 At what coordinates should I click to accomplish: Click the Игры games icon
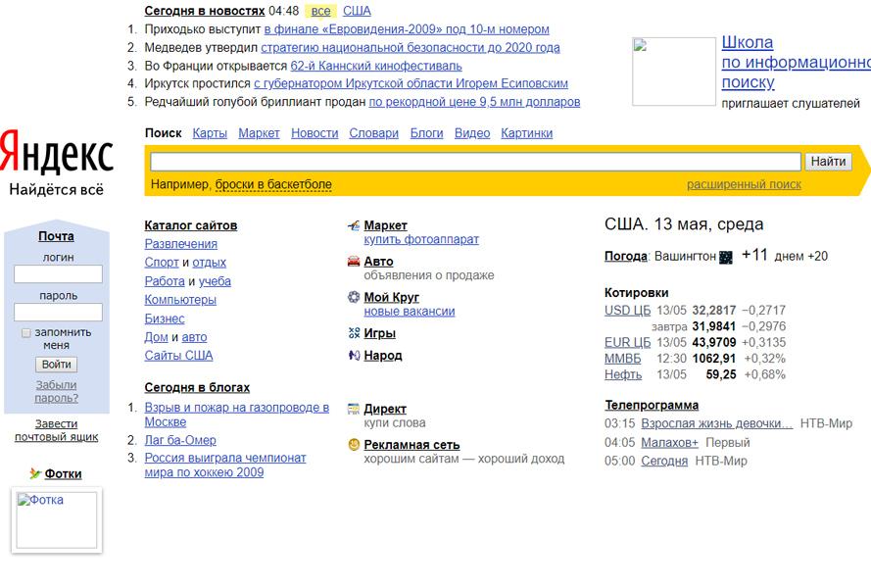354,333
